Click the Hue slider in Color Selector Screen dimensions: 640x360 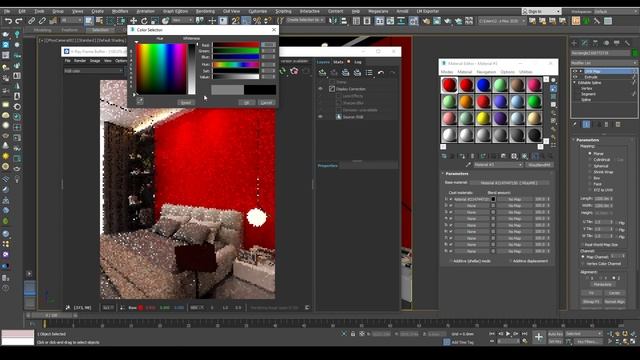[236, 64]
